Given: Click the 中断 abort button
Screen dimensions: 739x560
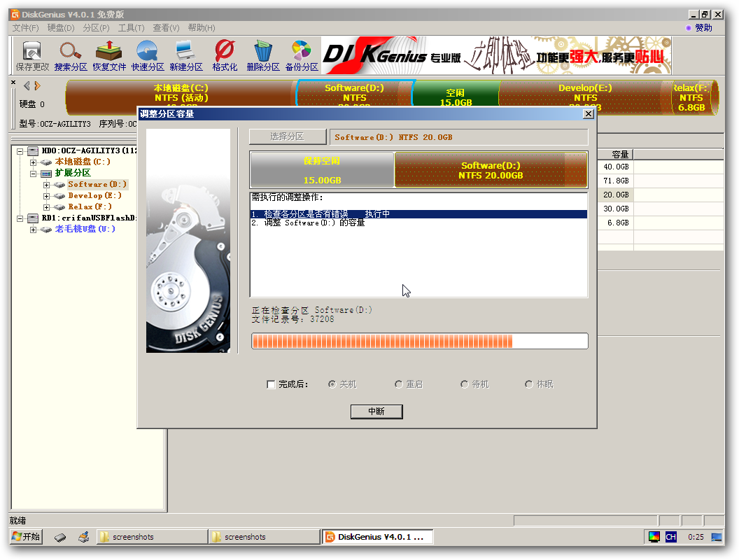Looking at the screenshot, I should click(376, 412).
